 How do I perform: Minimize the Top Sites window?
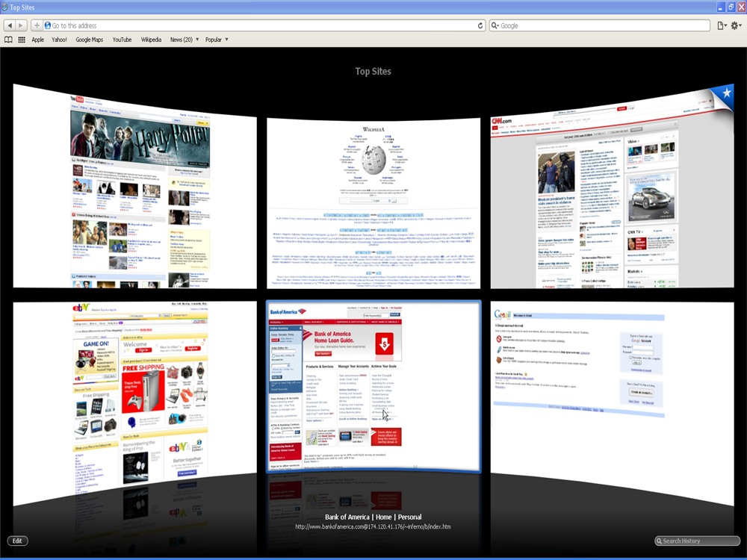[x=721, y=7]
